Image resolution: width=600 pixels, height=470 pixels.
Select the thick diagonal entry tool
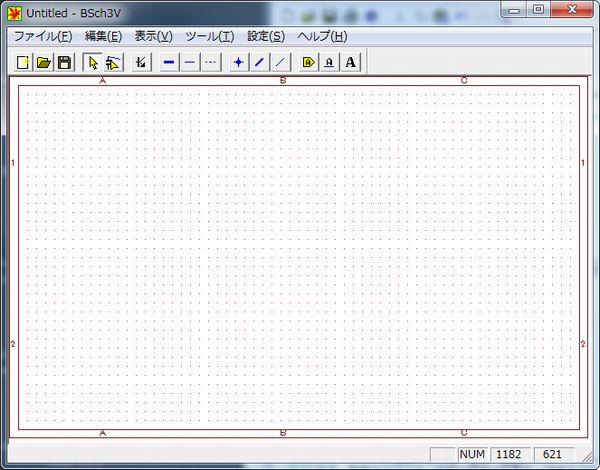point(259,62)
